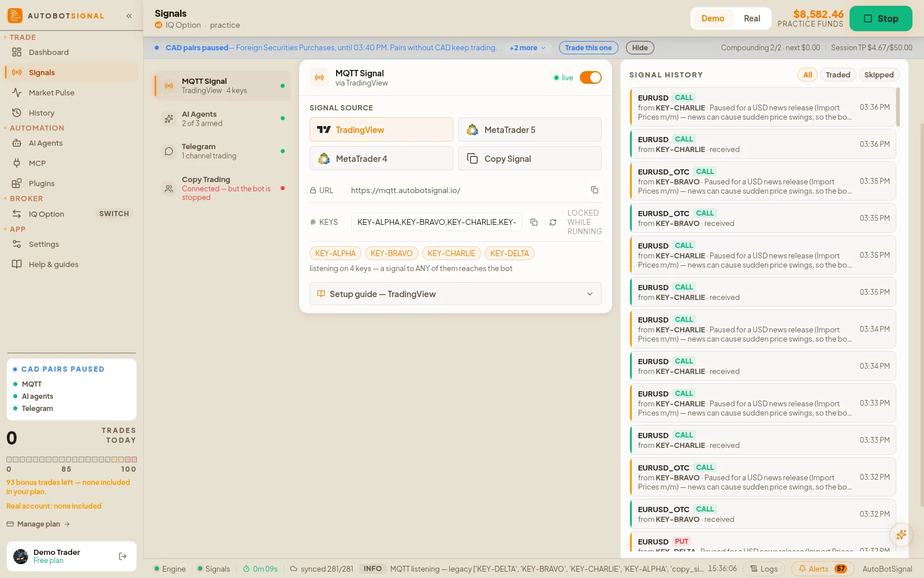Open Market Pulse page

tap(72, 92)
